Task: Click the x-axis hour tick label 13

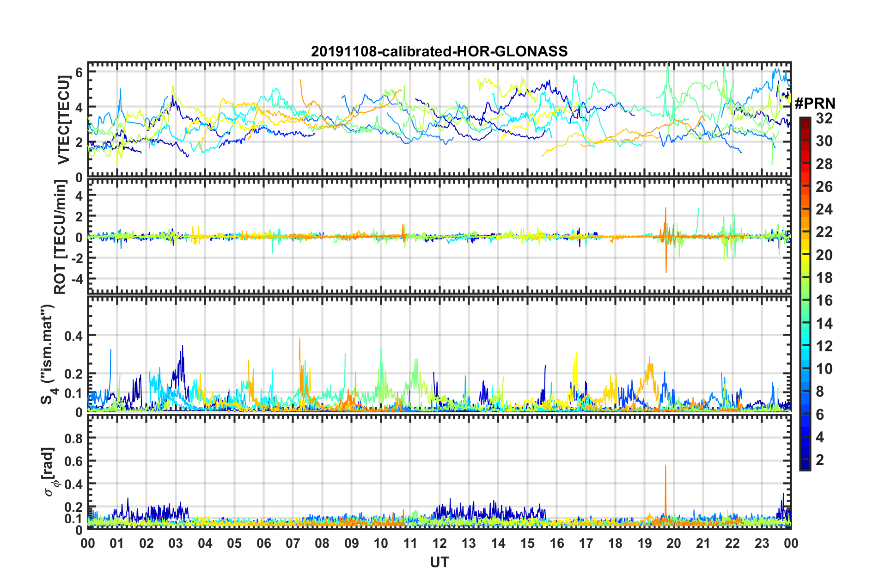Action: 469,543
